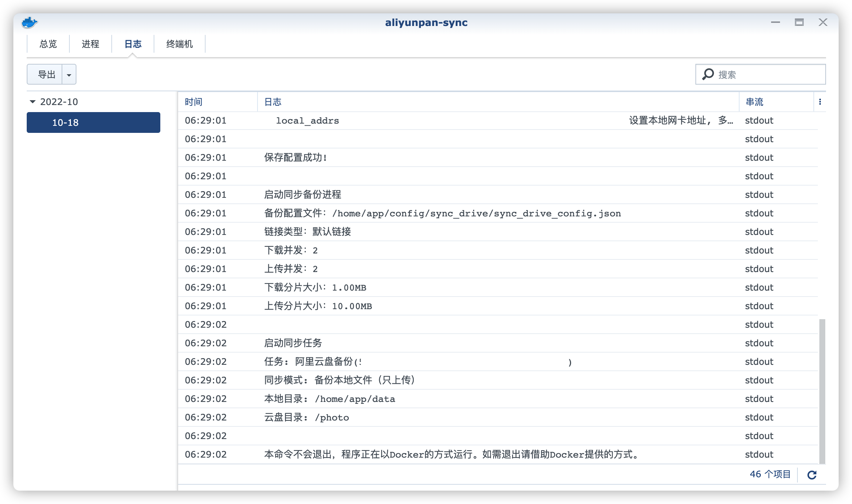Select the 下载并发：2 row
Screen dimensions: 852x504
(498, 251)
